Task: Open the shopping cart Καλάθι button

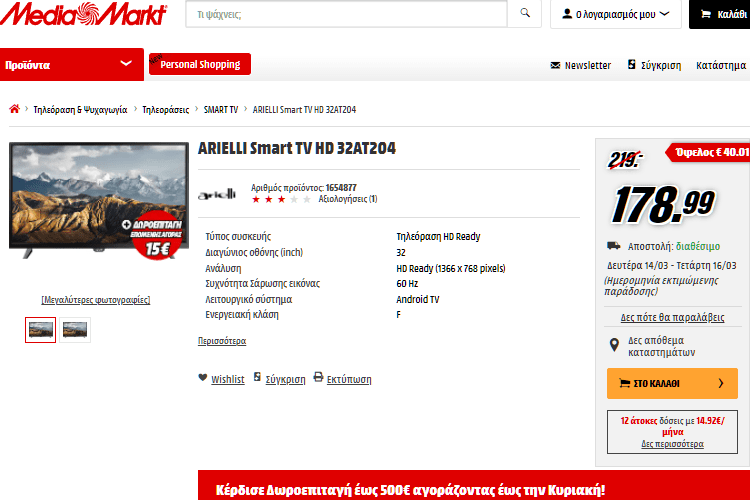Action: point(719,14)
